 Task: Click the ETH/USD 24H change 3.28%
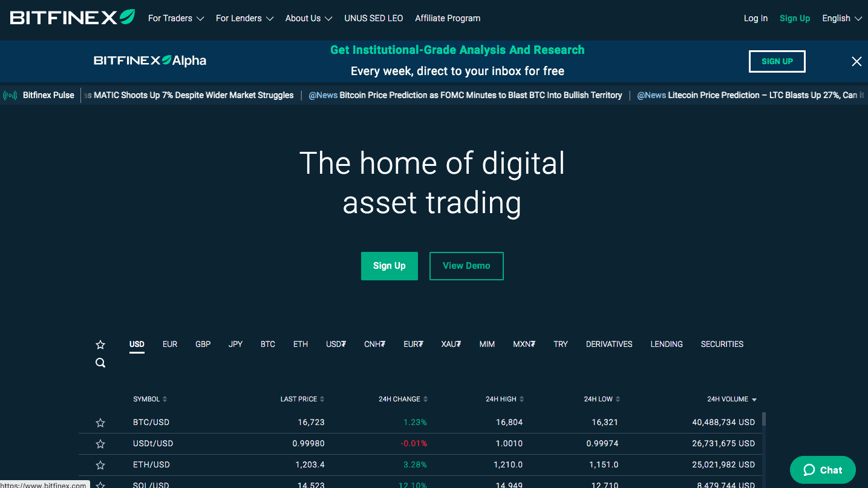coord(416,465)
